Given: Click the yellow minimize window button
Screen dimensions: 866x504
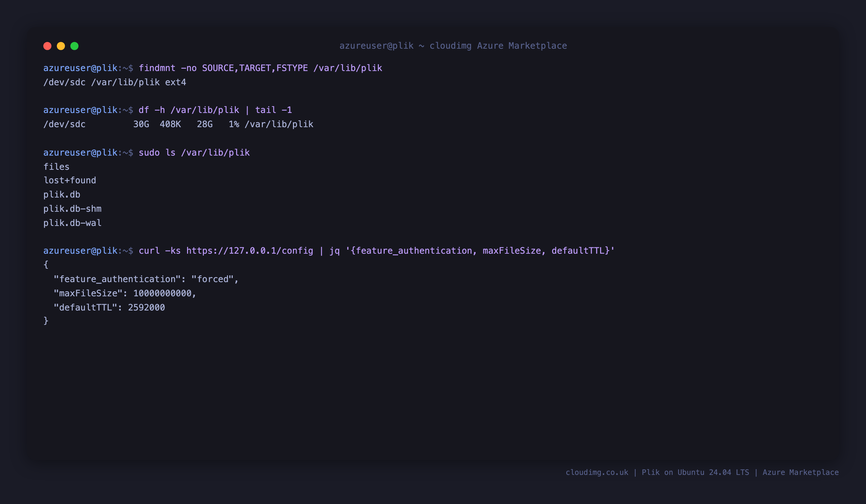Looking at the screenshot, I should point(61,46).
